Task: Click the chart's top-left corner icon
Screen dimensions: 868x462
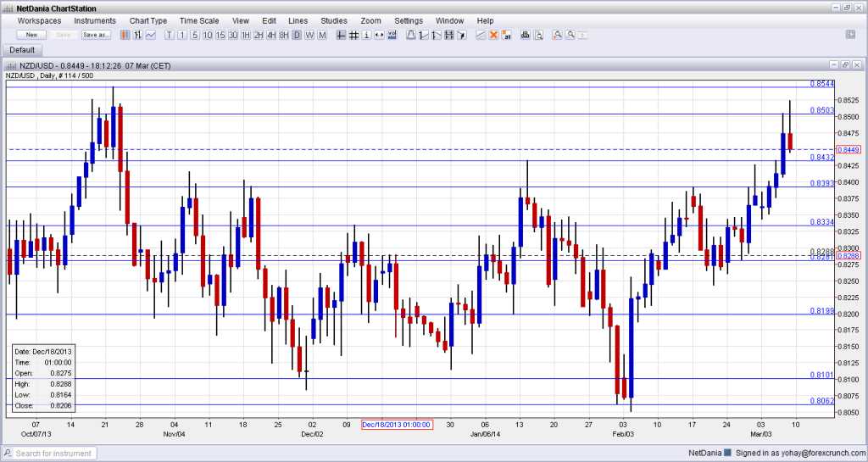Action: pyautogui.click(x=10, y=66)
